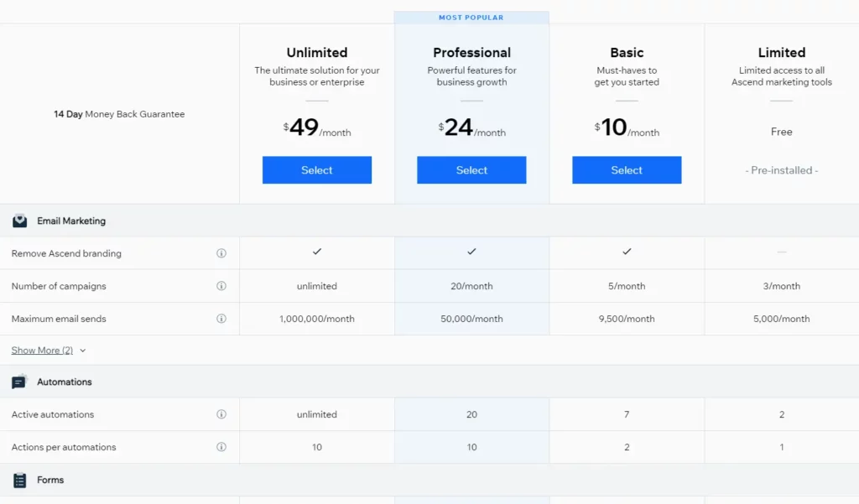Open info tooltip for Actions per automations
The width and height of the screenshot is (859, 504).
click(221, 447)
